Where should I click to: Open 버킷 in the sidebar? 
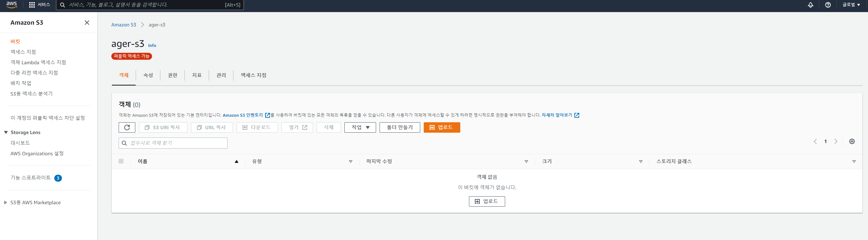(15, 41)
